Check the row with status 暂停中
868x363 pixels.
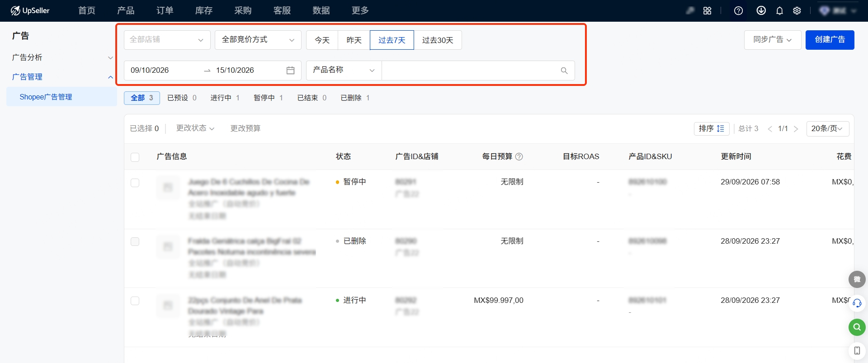pyautogui.click(x=135, y=183)
